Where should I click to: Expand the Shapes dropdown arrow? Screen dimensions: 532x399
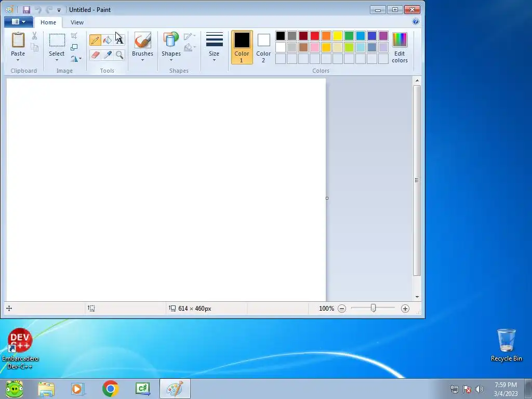point(171,60)
